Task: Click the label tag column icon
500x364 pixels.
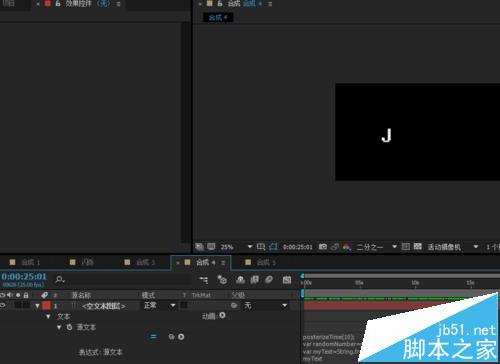Action: (x=44, y=295)
